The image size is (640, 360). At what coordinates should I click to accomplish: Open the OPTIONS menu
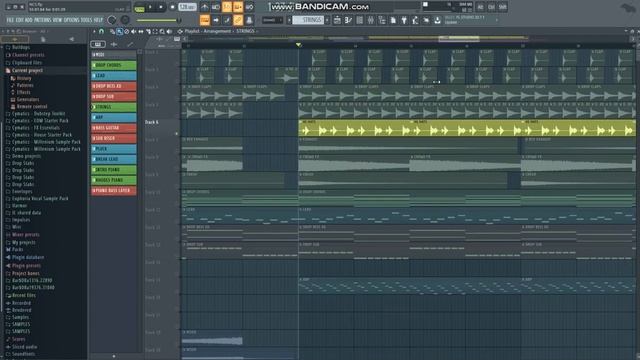71,20
